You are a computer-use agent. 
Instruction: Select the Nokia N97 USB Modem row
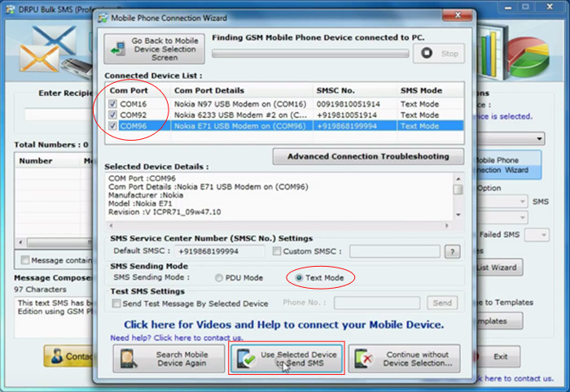[284, 104]
